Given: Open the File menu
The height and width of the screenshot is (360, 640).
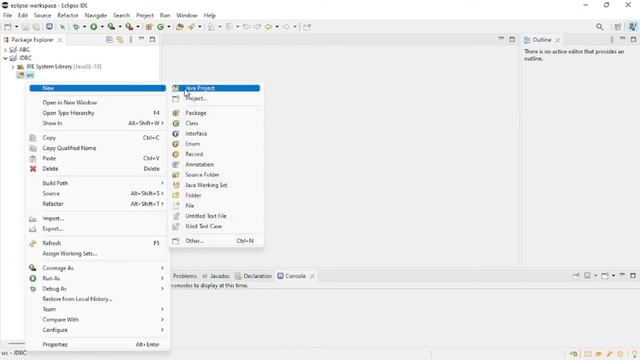Looking at the screenshot, I should pos(7,16).
